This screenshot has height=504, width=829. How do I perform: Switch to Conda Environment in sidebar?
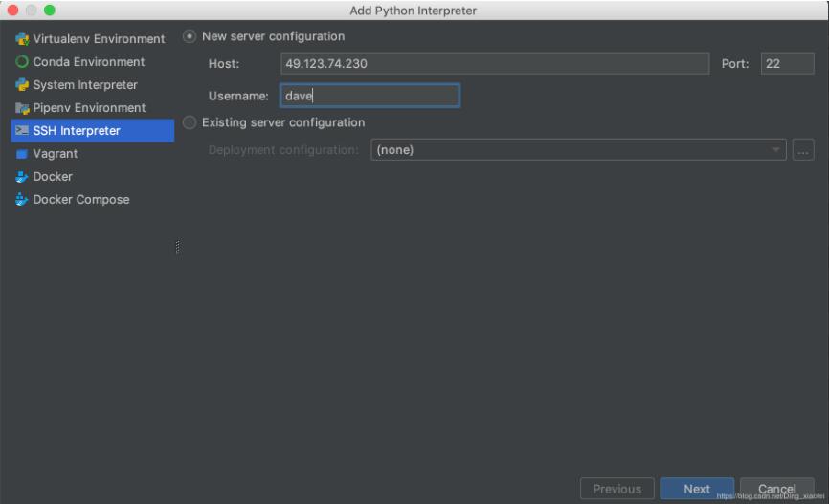point(89,62)
